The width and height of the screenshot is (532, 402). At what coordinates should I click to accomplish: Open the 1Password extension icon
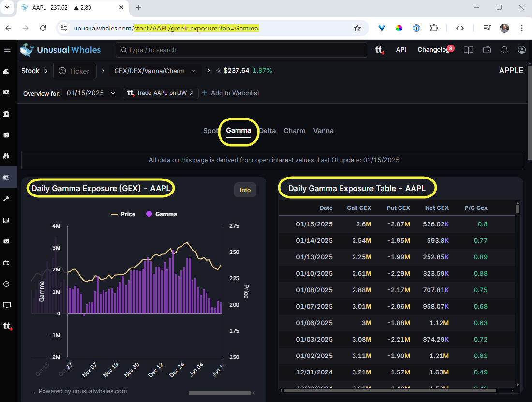pos(416,28)
